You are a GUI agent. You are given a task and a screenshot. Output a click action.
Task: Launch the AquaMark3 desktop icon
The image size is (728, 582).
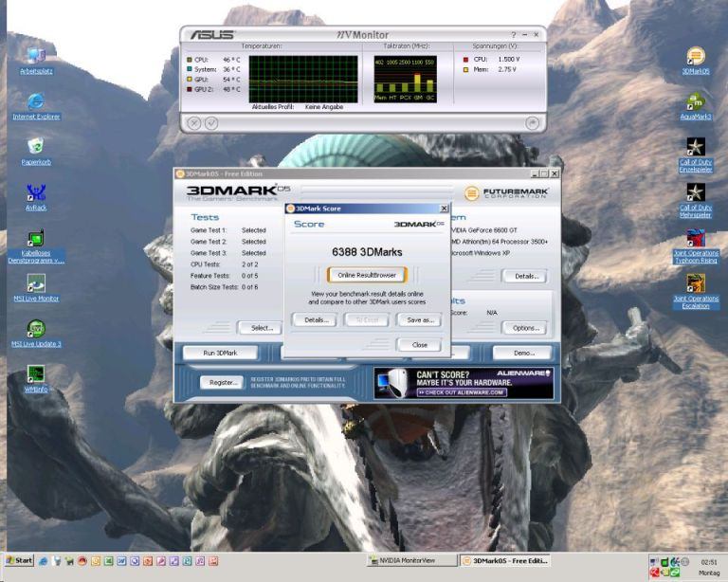696,107
